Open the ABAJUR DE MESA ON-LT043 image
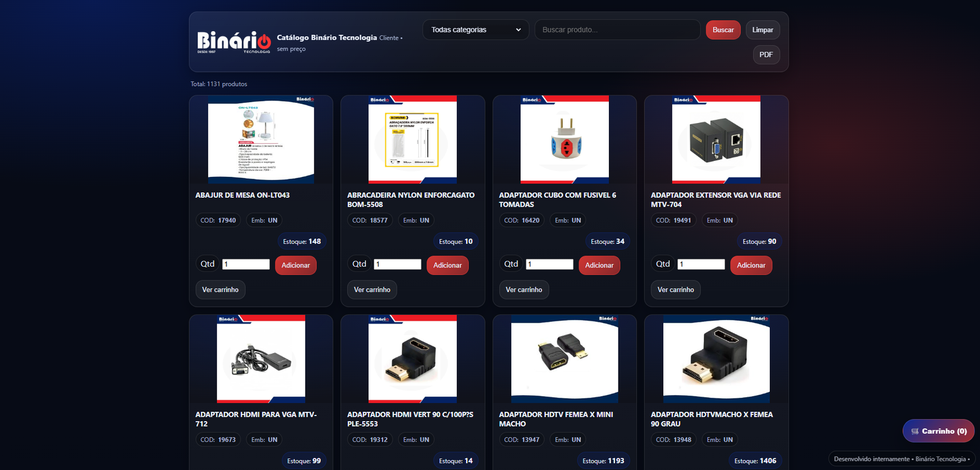980x470 pixels. [x=261, y=140]
